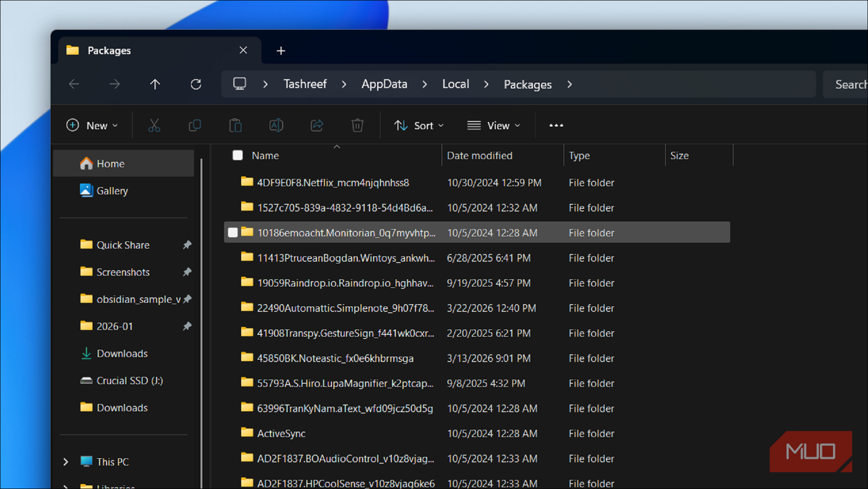The image size is (868, 489).
Task: Refresh the Packages folder view
Action: 196,84
